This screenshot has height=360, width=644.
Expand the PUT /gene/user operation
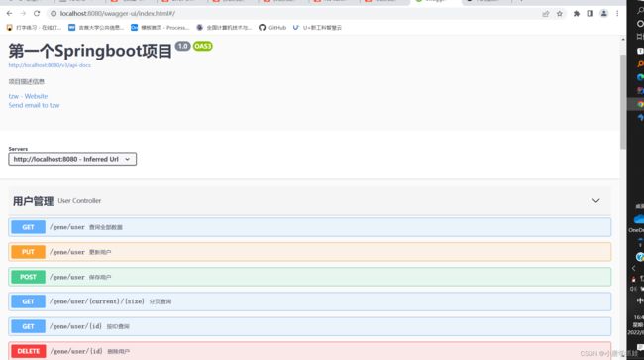[310, 252]
